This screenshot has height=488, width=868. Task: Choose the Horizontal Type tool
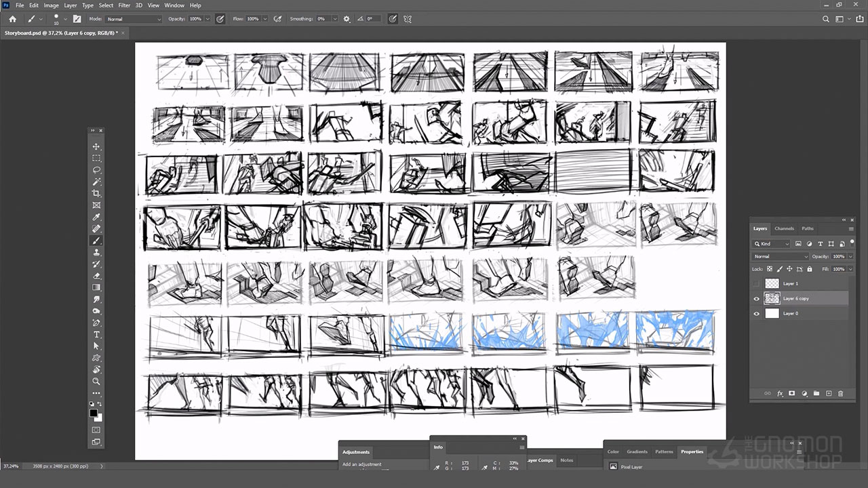[96, 334]
